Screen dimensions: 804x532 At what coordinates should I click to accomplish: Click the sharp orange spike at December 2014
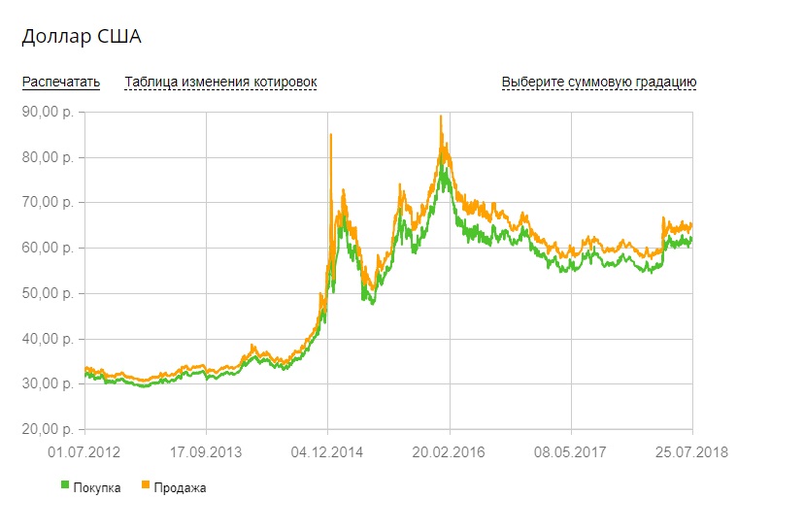click(331, 136)
